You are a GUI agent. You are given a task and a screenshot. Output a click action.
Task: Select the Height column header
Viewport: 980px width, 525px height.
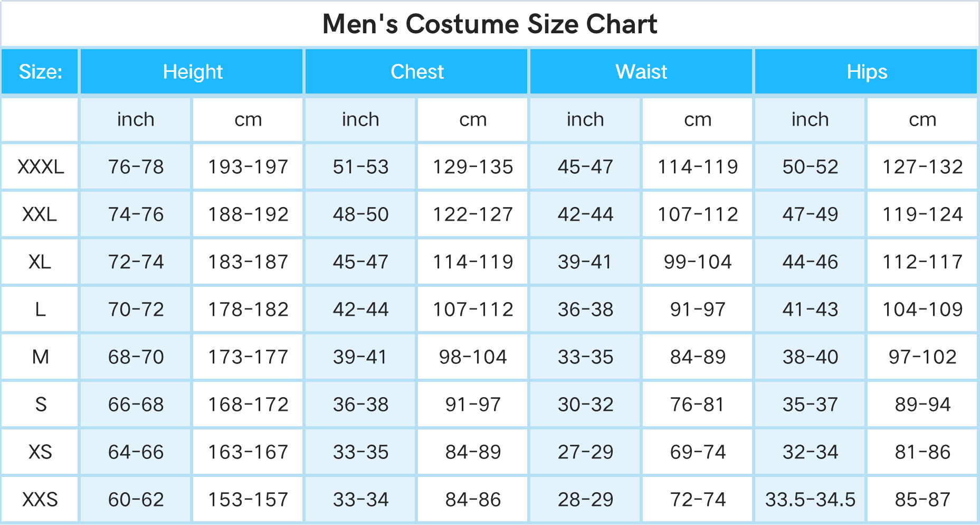[x=192, y=72]
